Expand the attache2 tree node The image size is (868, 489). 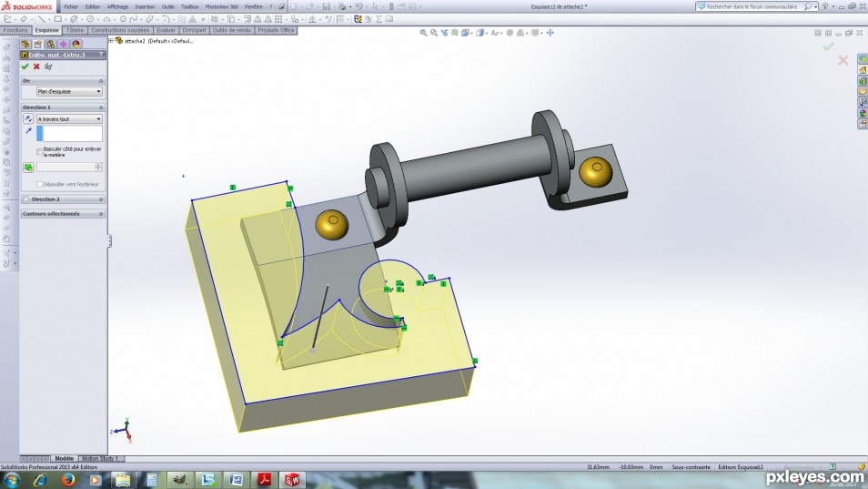point(111,40)
